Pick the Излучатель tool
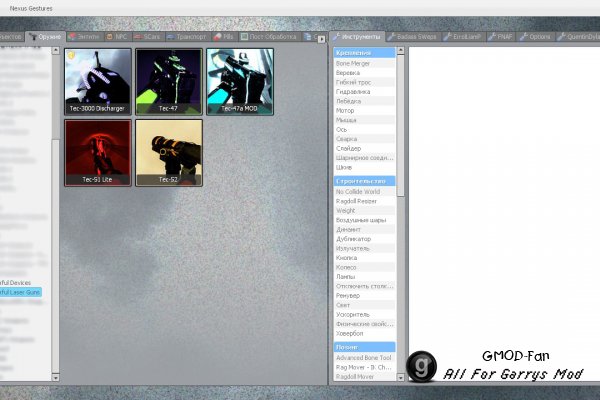The image size is (600, 400). pos(364,248)
